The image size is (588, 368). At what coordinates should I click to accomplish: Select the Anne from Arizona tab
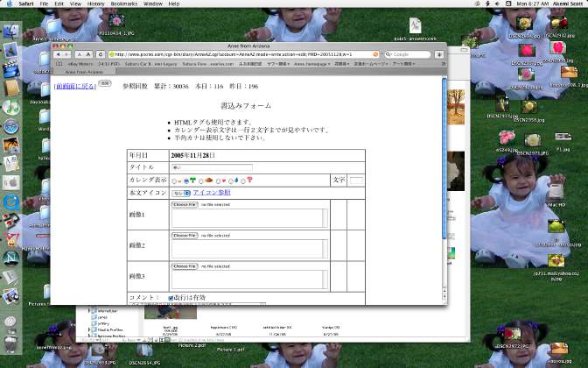pos(84,72)
